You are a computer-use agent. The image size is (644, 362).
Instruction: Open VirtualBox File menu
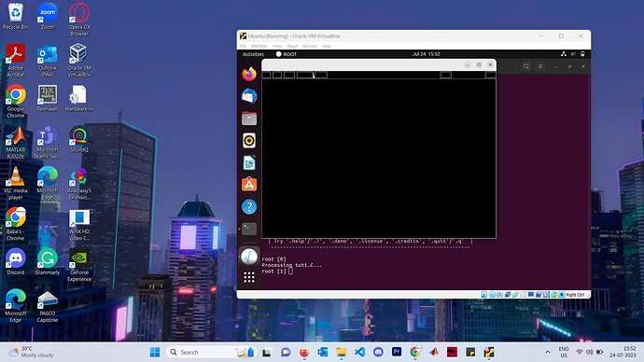pos(243,47)
